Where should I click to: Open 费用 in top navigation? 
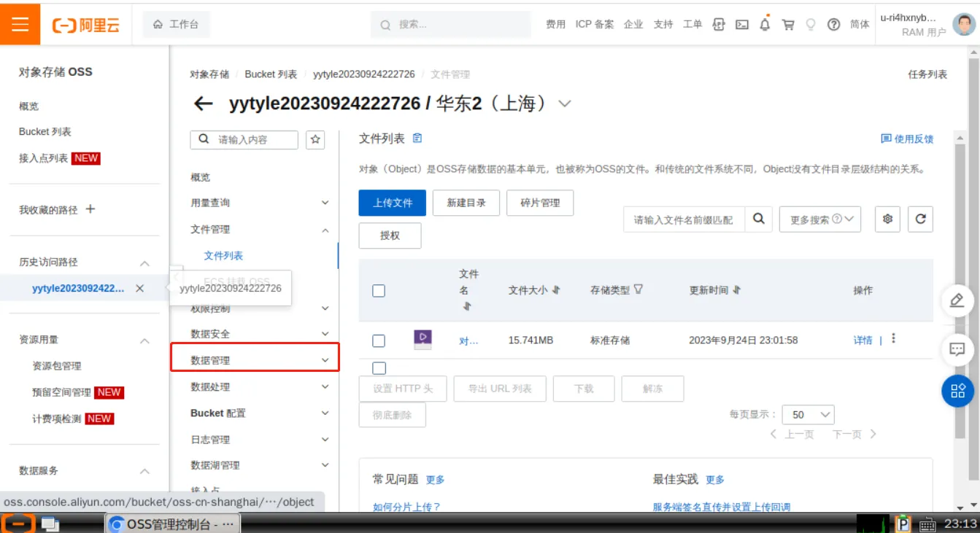[555, 24]
